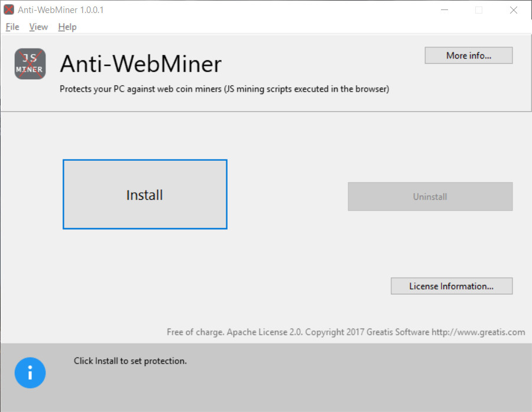The image size is (532, 412).
Task: Click the 'Anti-WebMiner 1.0.0.1' window title
Action: [61, 10]
